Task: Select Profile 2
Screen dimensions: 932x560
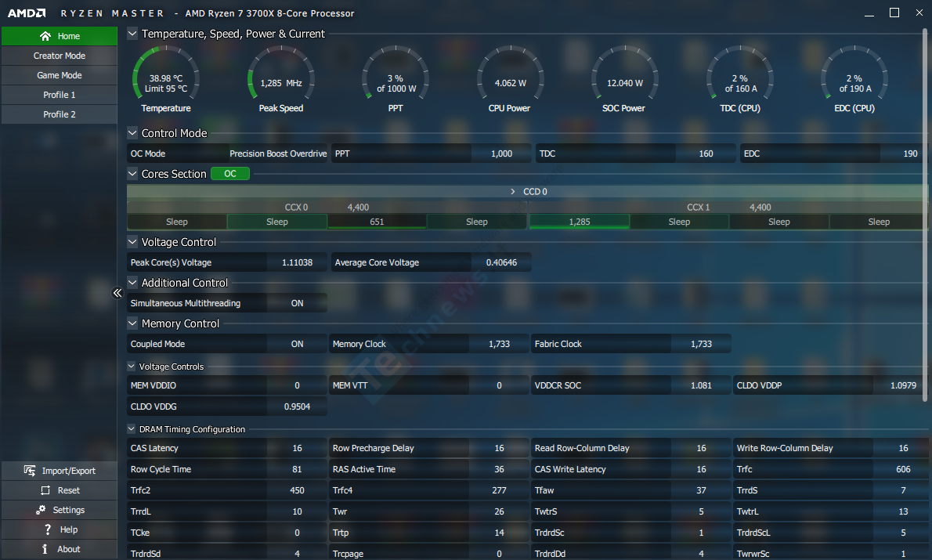Action: [60, 114]
